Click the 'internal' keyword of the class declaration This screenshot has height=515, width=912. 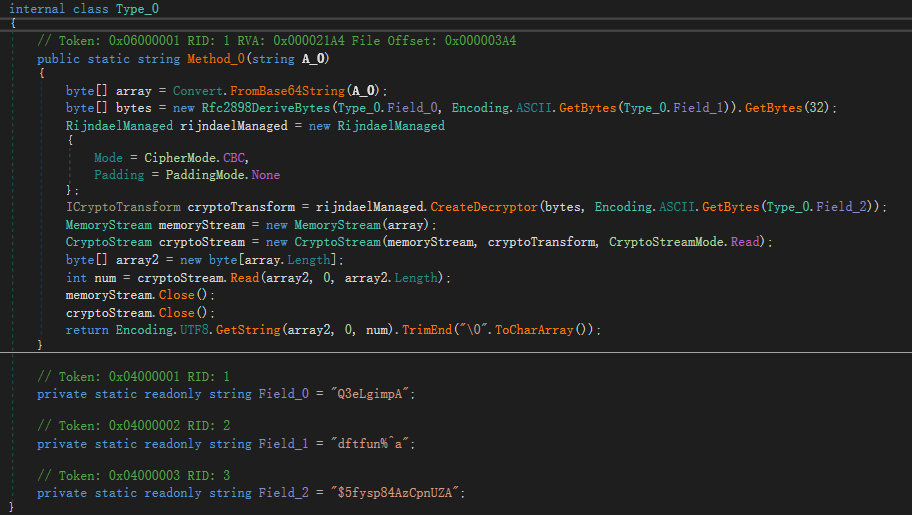tap(37, 9)
